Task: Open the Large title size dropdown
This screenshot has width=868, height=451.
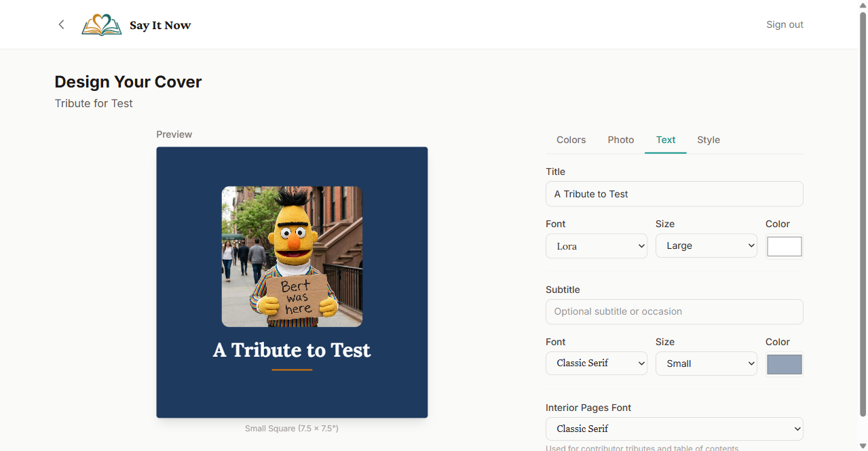Action: pos(706,246)
